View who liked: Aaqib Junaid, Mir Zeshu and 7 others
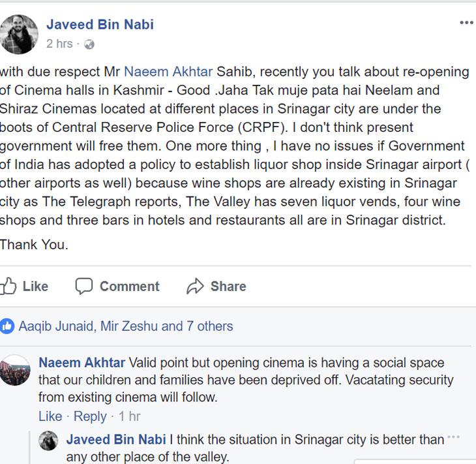 (126, 326)
